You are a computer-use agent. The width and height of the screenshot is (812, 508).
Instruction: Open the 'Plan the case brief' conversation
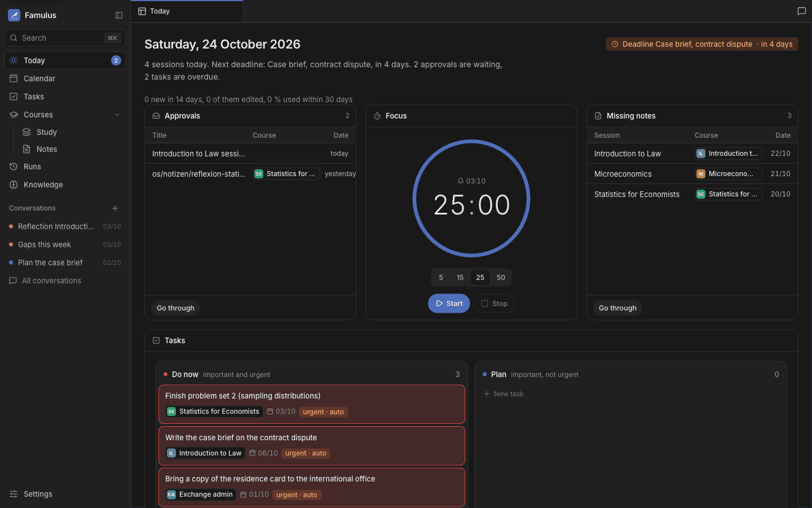(65, 262)
